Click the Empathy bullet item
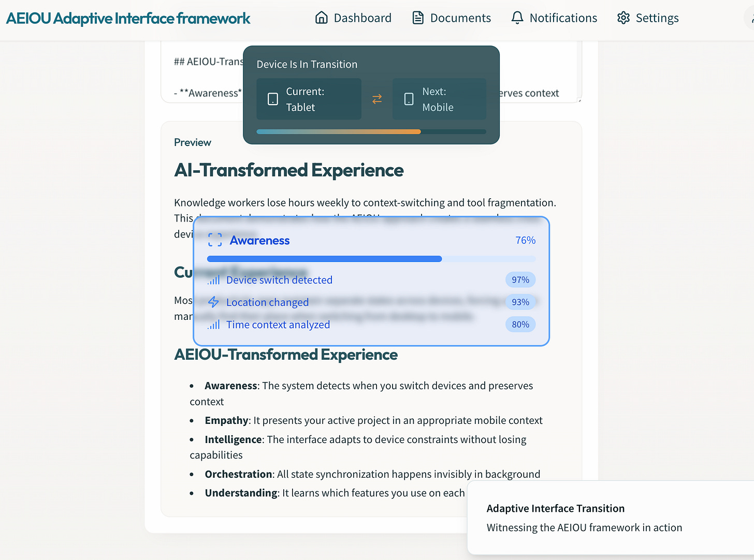This screenshot has width=754, height=560. (x=366, y=420)
